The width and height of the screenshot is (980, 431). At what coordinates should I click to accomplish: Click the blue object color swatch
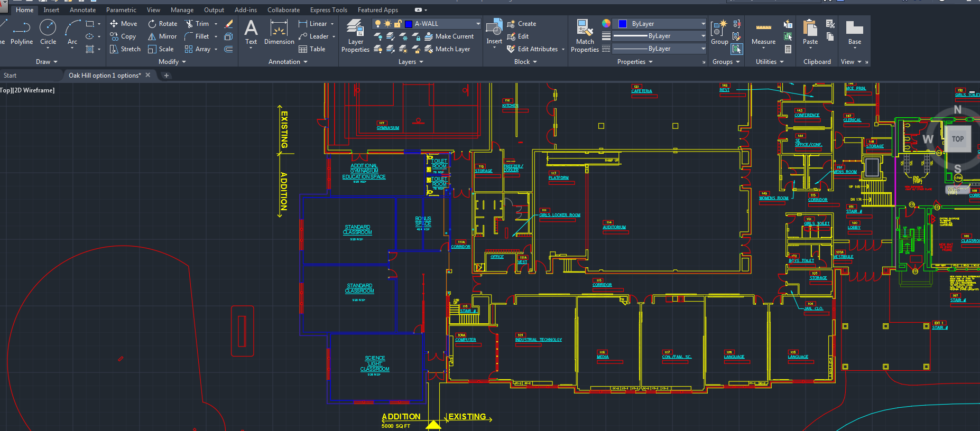623,24
